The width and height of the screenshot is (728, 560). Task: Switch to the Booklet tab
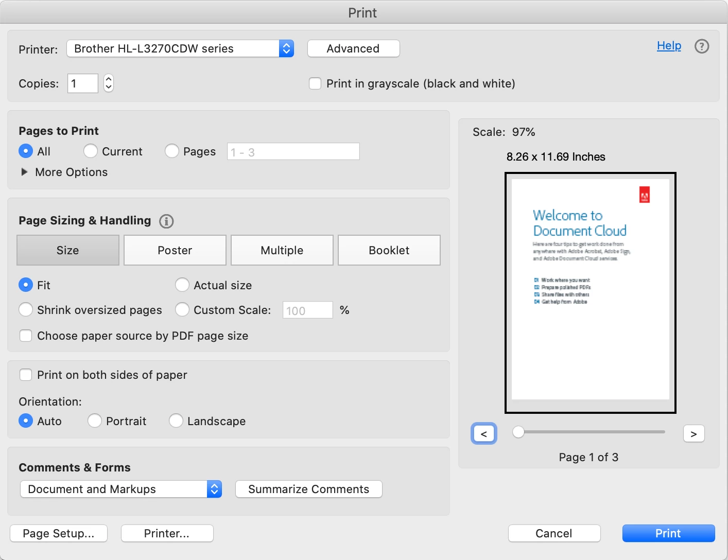point(389,250)
